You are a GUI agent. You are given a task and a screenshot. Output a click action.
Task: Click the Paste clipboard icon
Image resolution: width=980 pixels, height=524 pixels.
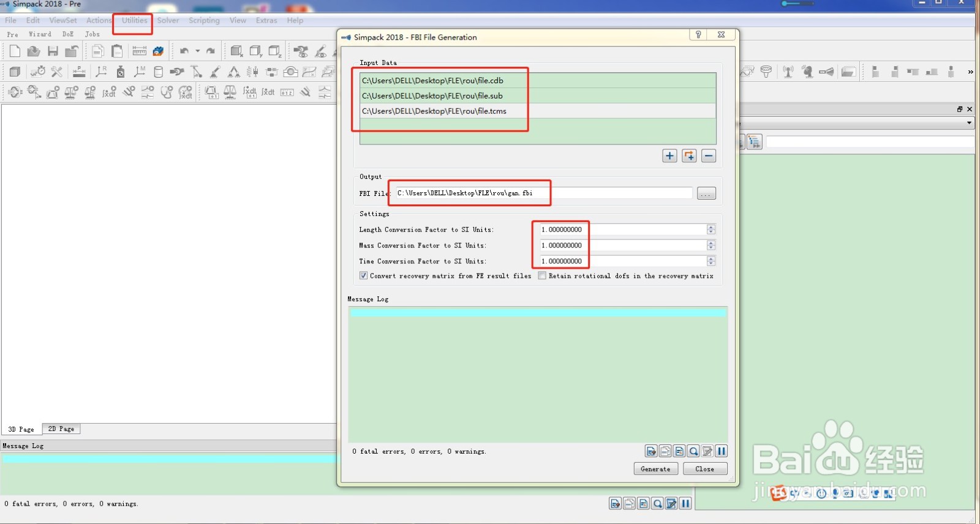pos(117,51)
